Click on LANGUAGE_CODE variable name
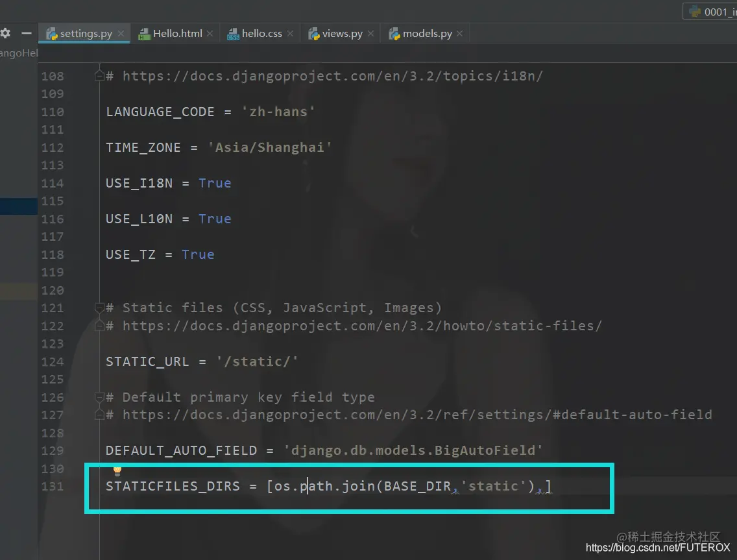The image size is (737, 560). point(160,112)
